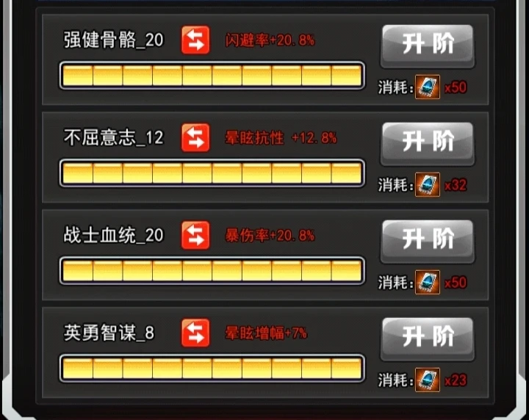
Task: Upgrade 不屈意志_12 with the 升阶 button
Action: (428, 143)
